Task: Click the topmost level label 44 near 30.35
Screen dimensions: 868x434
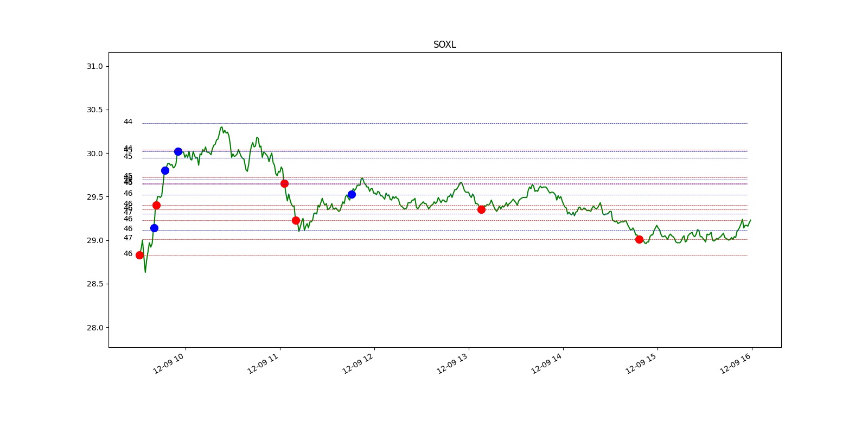Action: 128,122
